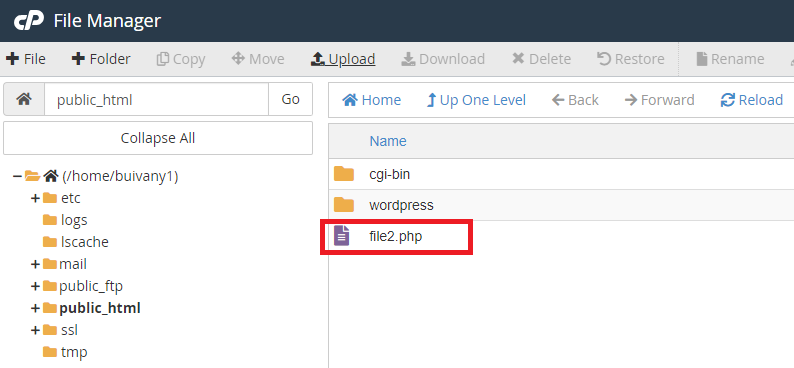Sort by the Name column header
Screen dimensions: 794x368
pyautogui.click(x=388, y=141)
